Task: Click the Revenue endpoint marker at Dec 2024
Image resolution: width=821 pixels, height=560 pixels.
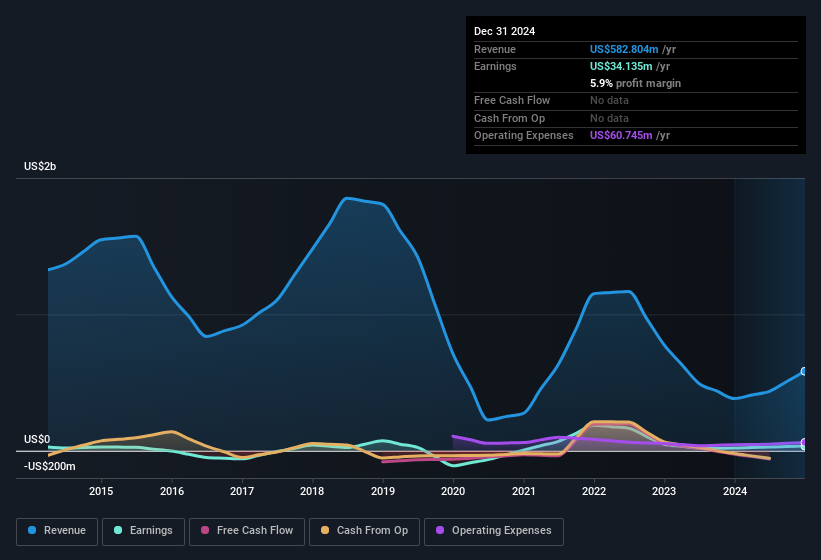Action: (x=804, y=371)
